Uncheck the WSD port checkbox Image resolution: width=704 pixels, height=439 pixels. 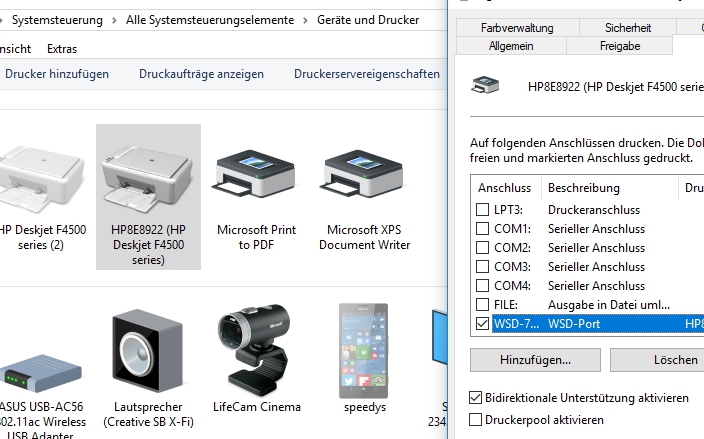coord(482,323)
